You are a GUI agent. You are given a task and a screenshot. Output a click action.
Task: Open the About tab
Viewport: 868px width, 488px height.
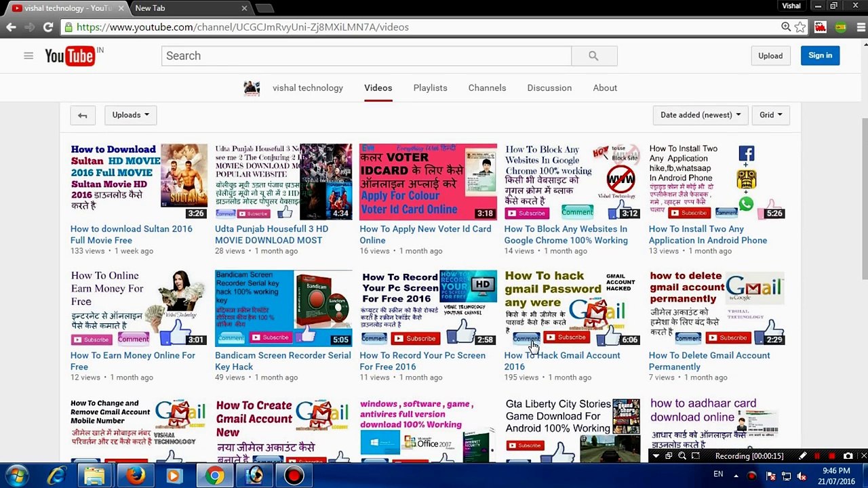(605, 88)
